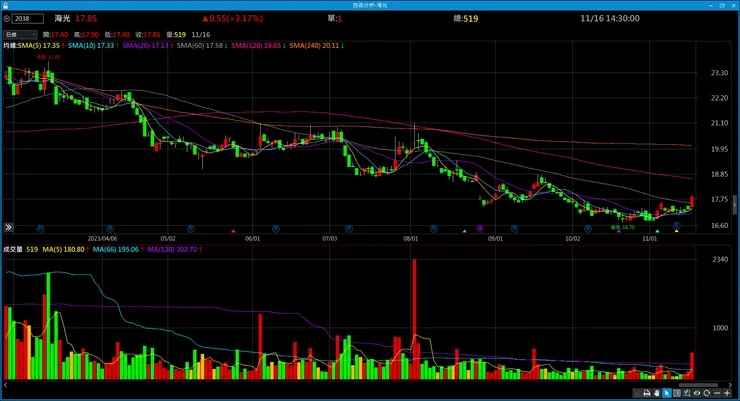Click the SMA(120) 18.65 indicator label
Viewport: 740px width, 401px height.
tap(258, 46)
